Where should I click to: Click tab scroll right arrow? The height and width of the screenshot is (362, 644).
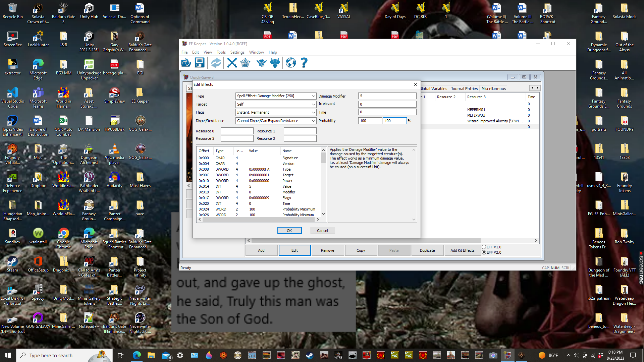538,88
